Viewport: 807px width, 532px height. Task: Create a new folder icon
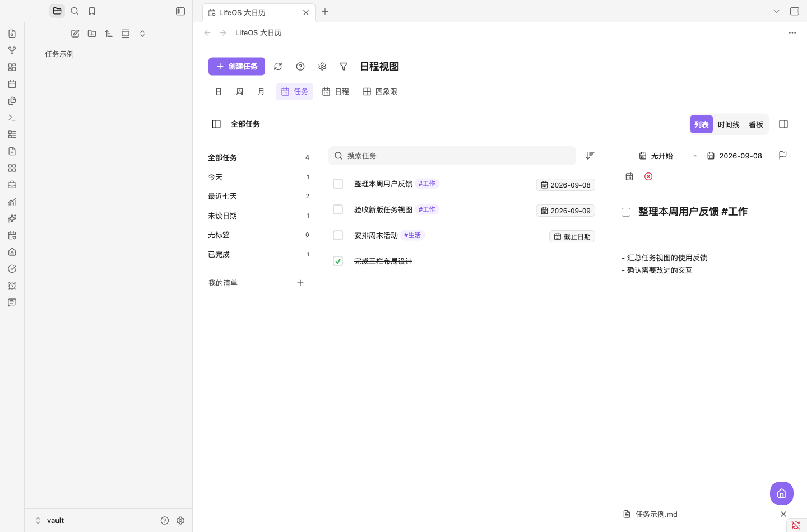[92, 34]
